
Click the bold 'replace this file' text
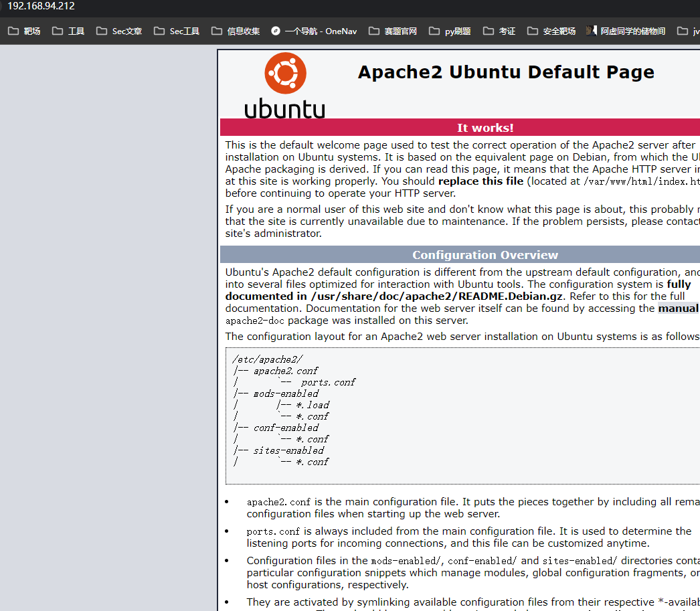pos(480,181)
